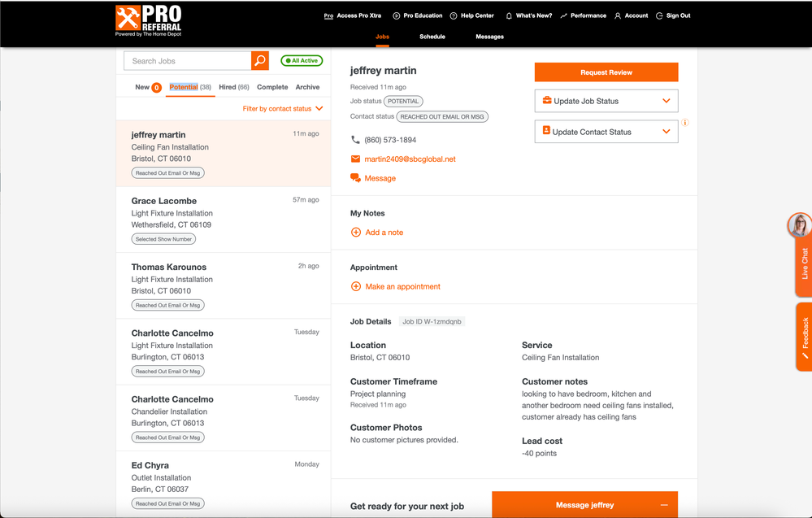Click the orange search magnifier button
812x518 pixels.
pyautogui.click(x=259, y=61)
